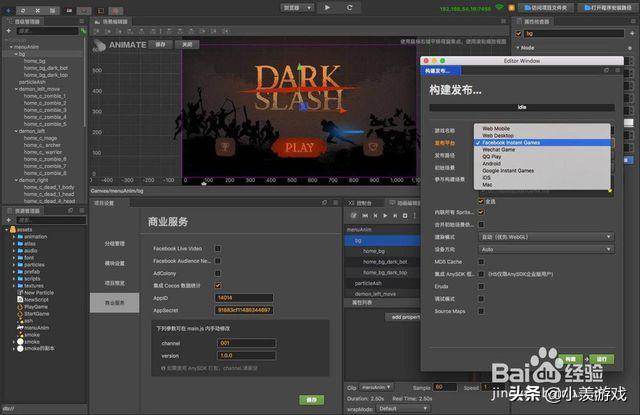Step to previous frame in animation timeline
640x415 pixels.
(x=375, y=215)
